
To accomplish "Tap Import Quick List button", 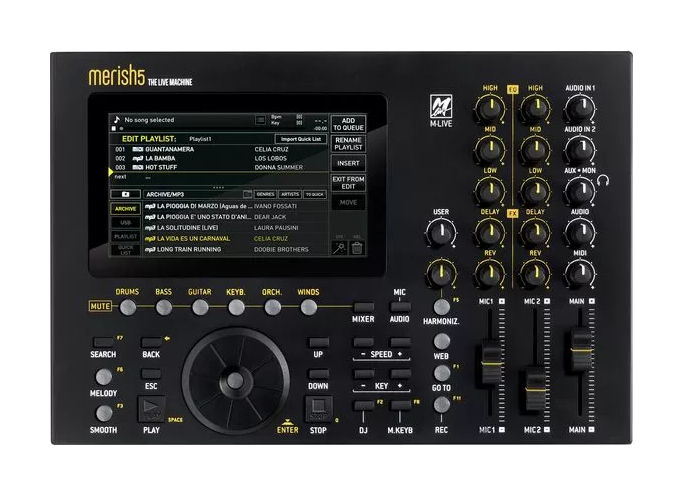I will click(x=301, y=139).
